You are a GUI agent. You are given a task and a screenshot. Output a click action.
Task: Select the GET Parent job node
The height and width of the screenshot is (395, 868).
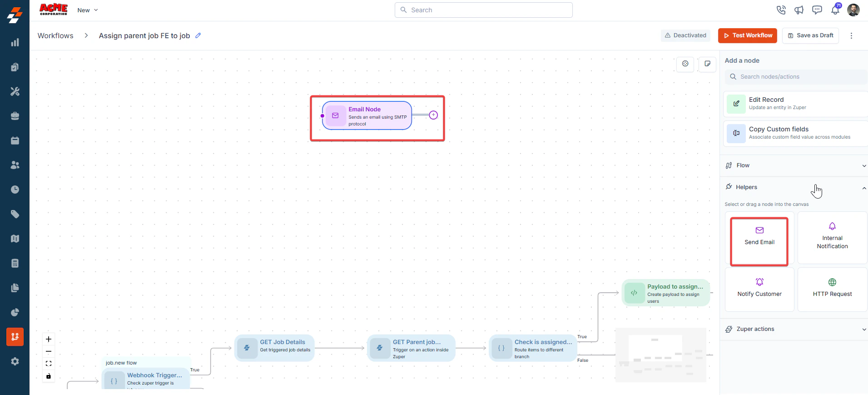411,348
